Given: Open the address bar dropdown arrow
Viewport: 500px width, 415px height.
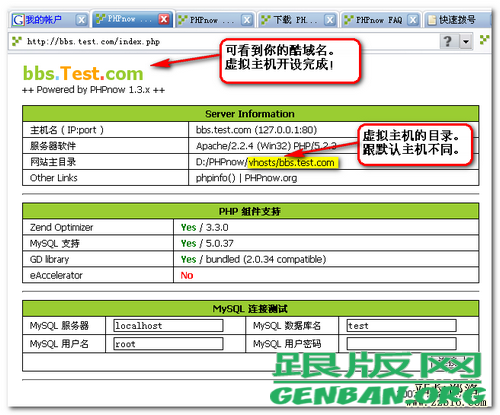Looking at the screenshot, I should coord(466,42).
